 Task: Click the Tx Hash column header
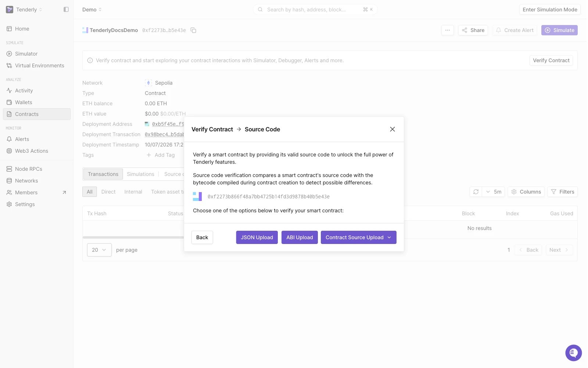(97, 213)
